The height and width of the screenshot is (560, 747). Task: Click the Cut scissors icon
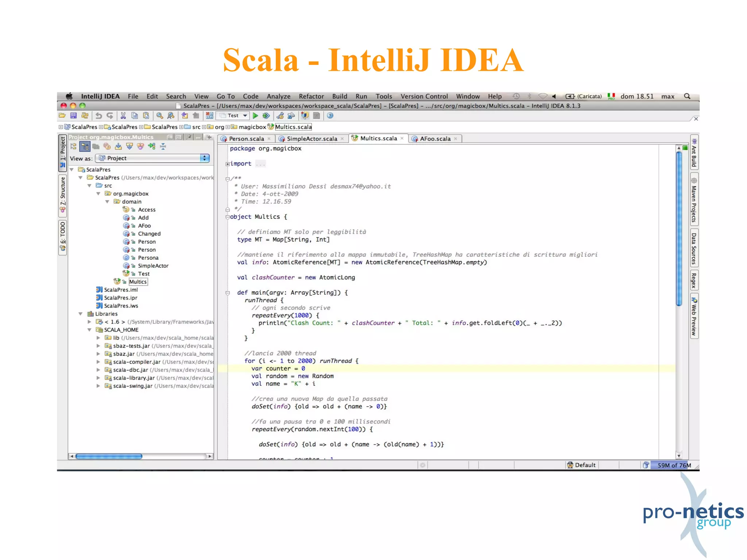(123, 116)
